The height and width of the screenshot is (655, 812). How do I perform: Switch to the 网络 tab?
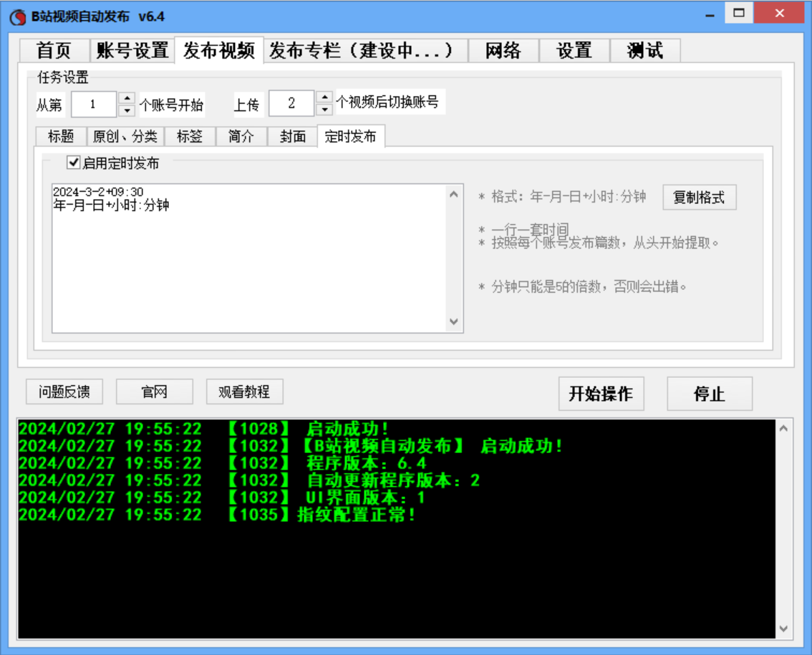tap(503, 51)
